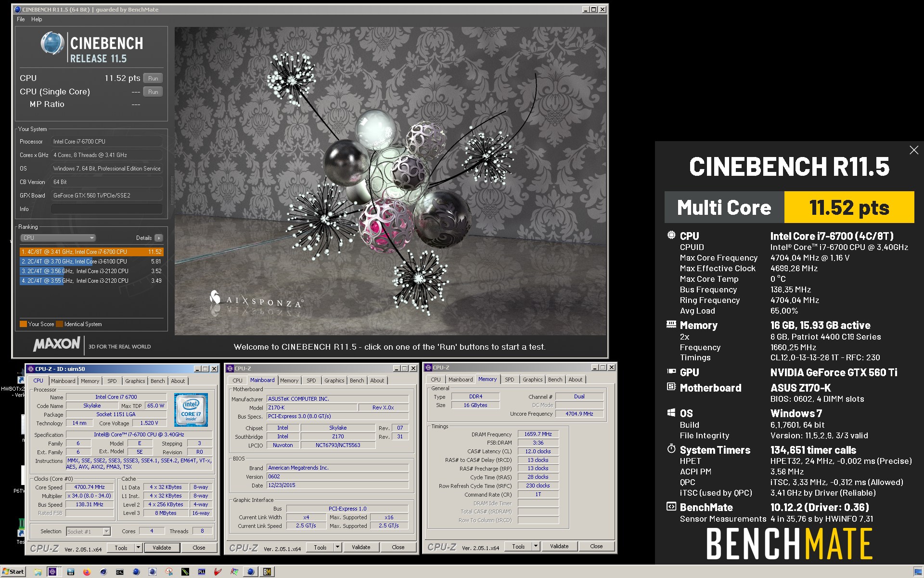924x578 pixels.
Task: Click the empty Info field in Cinebench
Action: click(106, 209)
